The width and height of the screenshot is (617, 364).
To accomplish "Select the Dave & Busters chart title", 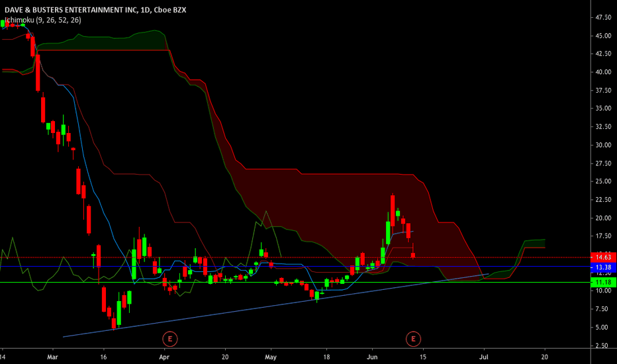I will point(95,10).
